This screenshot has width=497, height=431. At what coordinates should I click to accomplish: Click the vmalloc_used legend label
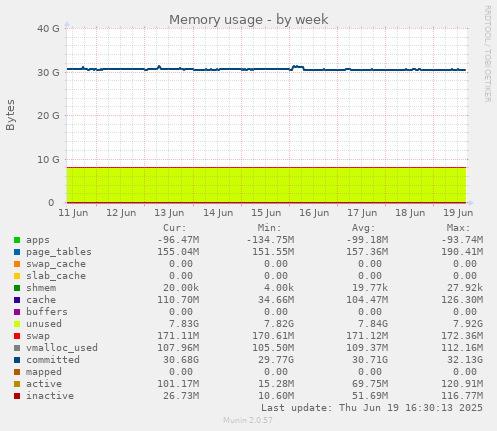coord(62,348)
